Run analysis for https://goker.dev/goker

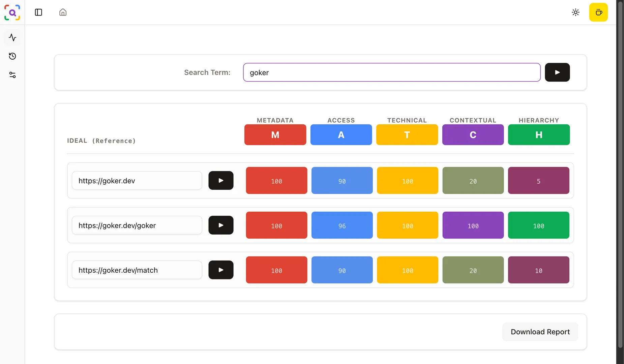tap(221, 225)
